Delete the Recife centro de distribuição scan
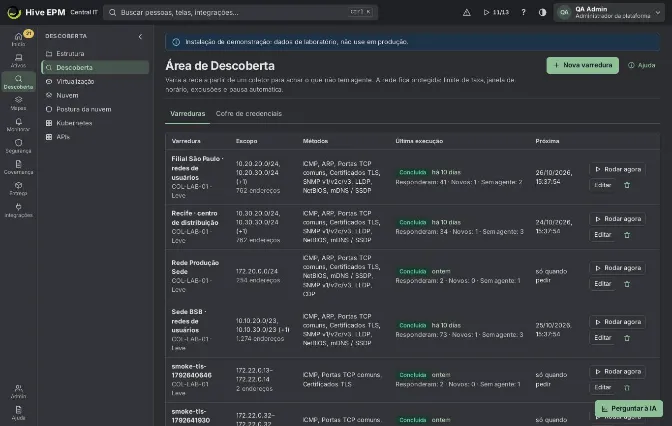The width and height of the screenshot is (672, 426). [627, 235]
